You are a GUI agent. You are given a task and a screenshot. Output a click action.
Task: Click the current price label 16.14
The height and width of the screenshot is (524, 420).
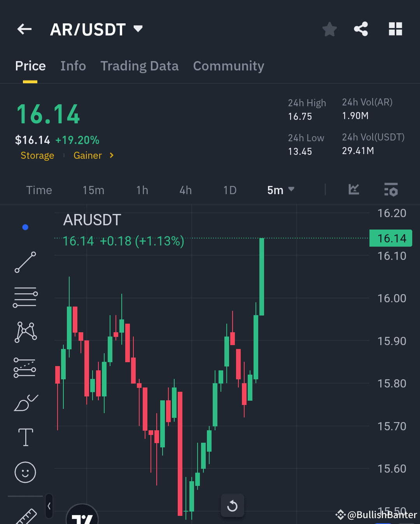pos(390,238)
